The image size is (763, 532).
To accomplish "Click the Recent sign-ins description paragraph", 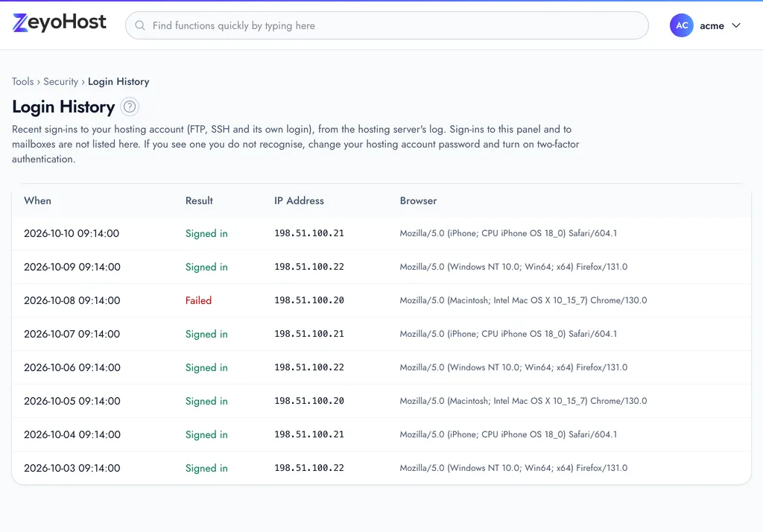I will point(295,144).
